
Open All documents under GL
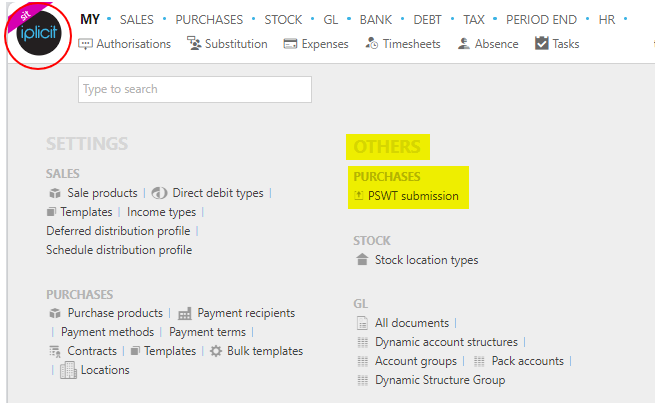tap(413, 323)
